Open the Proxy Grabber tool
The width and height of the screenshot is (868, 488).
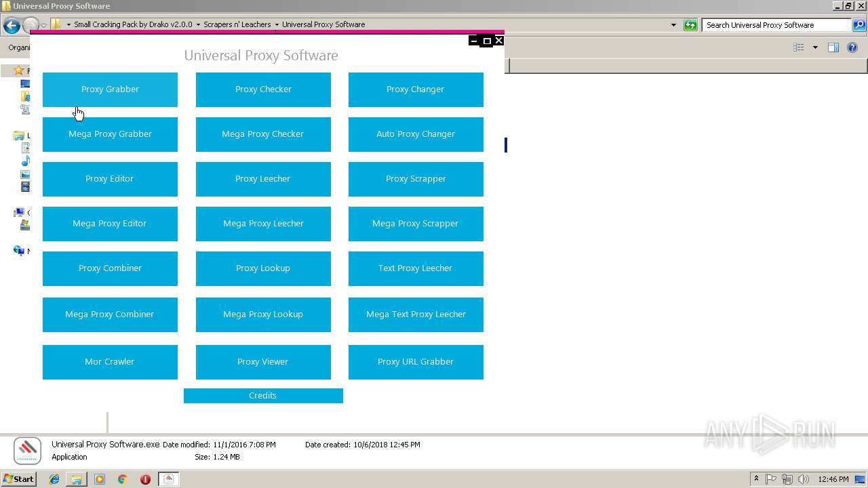[x=110, y=89]
